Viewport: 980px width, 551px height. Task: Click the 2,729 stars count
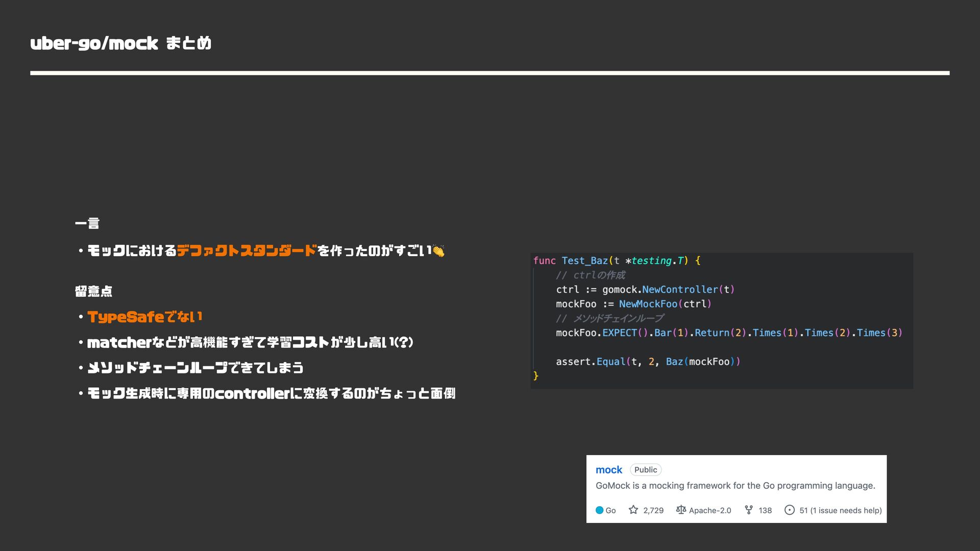click(x=653, y=510)
